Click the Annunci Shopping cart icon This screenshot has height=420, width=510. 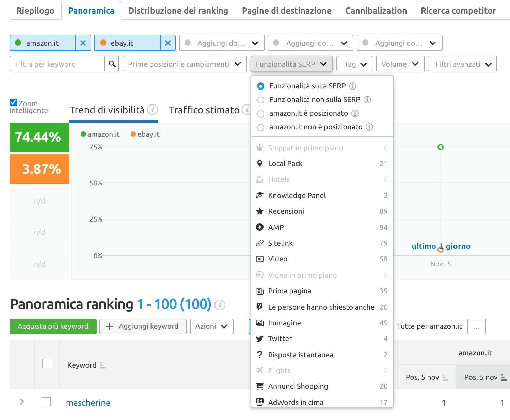pyautogui.click(x=260, y=386)
